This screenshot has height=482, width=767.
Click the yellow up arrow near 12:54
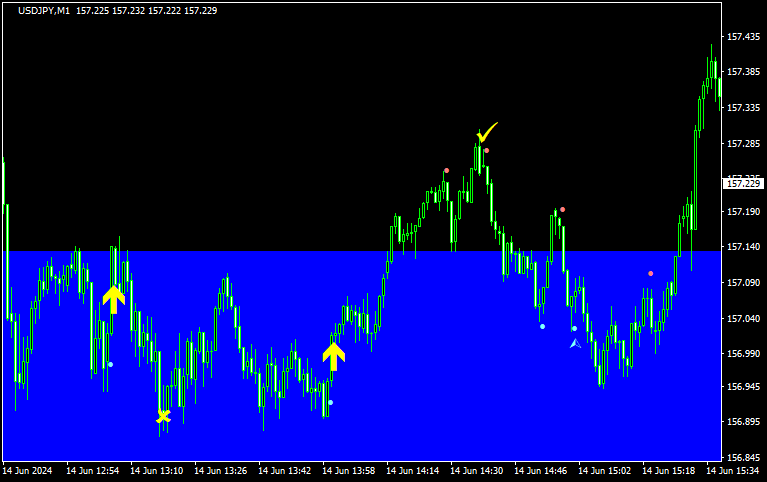click(x=114, y=298)
